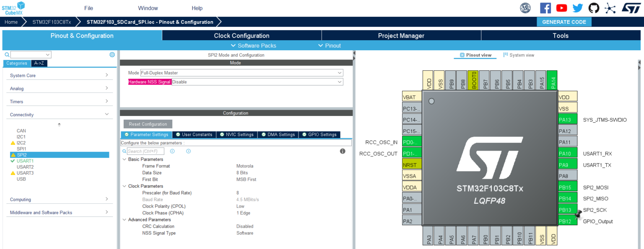Select the PB12 GPIO_Output pin
Image resolution: width=644 pixels, height=249 pixels.
click(568, 221)
